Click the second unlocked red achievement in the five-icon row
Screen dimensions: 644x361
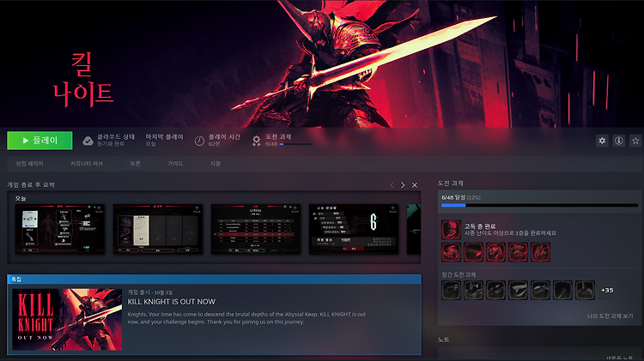(x=473, y=252)
